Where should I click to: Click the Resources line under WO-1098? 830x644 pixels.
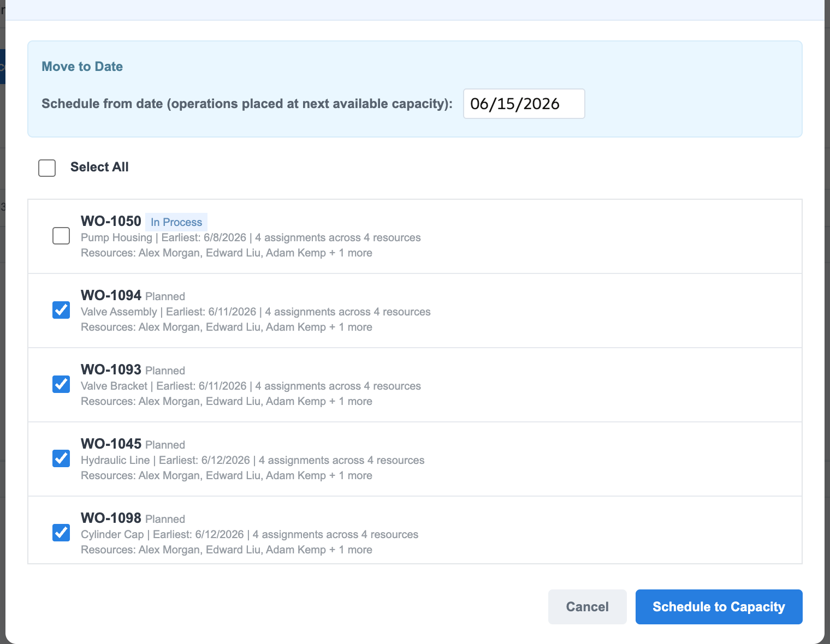(x=227, y=550)
